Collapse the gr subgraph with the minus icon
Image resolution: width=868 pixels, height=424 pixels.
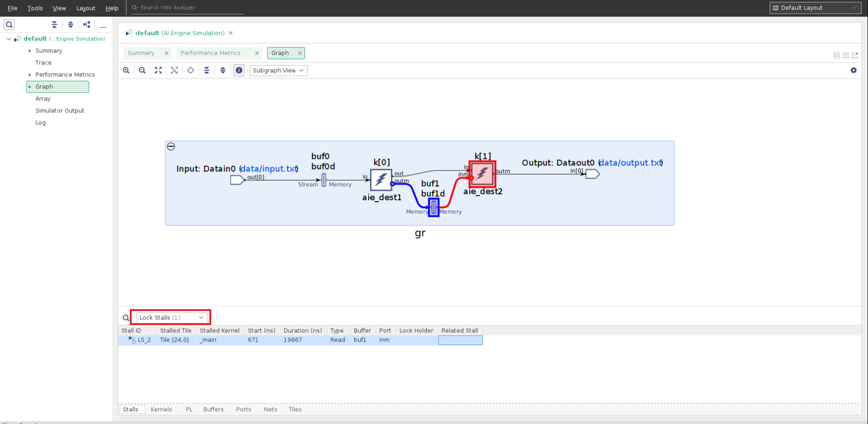tap(171, 146)
